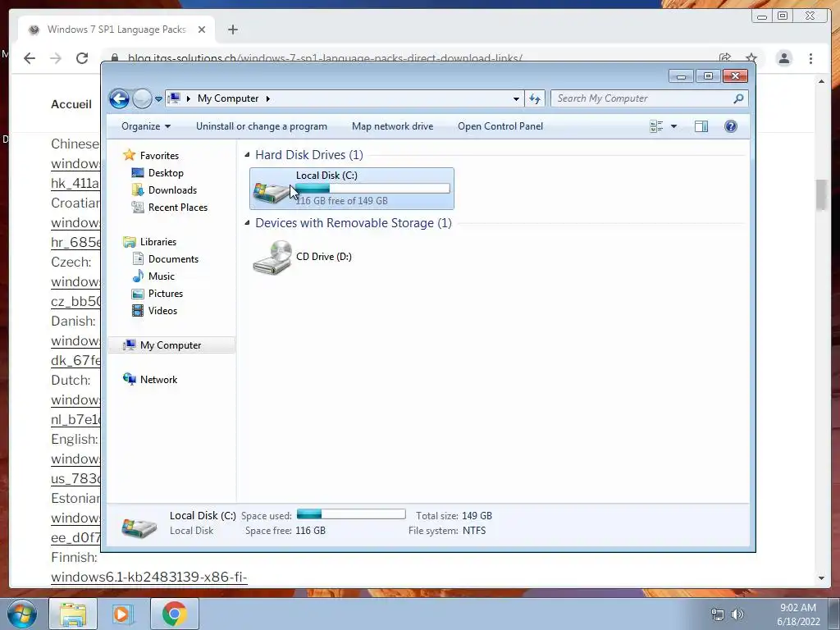The height and width of the screenshot is (630, 840).
Task: Reload the page in Chrome
Action: [x=82, y=58]
